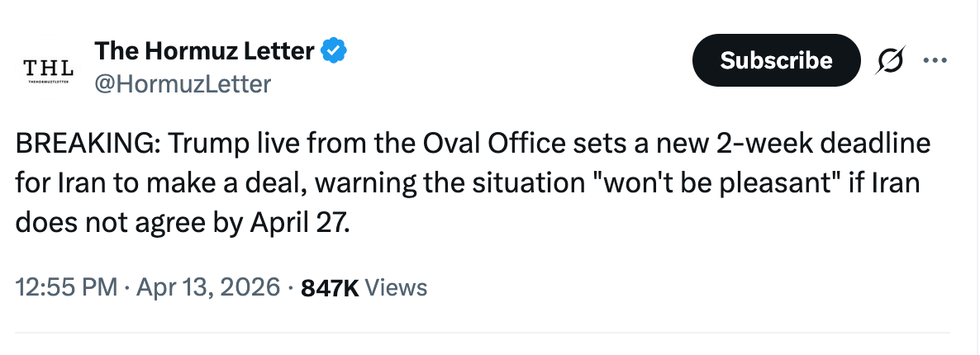
Task: Open the Grok slashed-circle icon
Action: [x=890, y=61]
